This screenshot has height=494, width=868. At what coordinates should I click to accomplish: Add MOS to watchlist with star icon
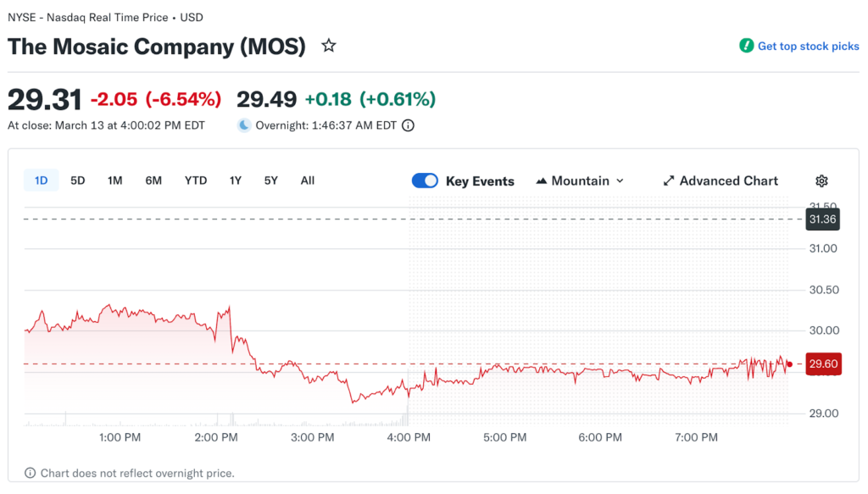coord(329,46)
